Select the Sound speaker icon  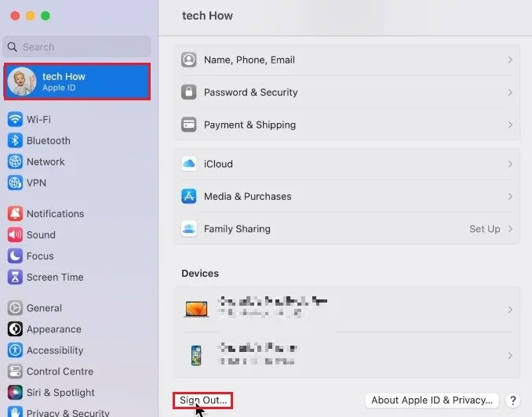15,234
